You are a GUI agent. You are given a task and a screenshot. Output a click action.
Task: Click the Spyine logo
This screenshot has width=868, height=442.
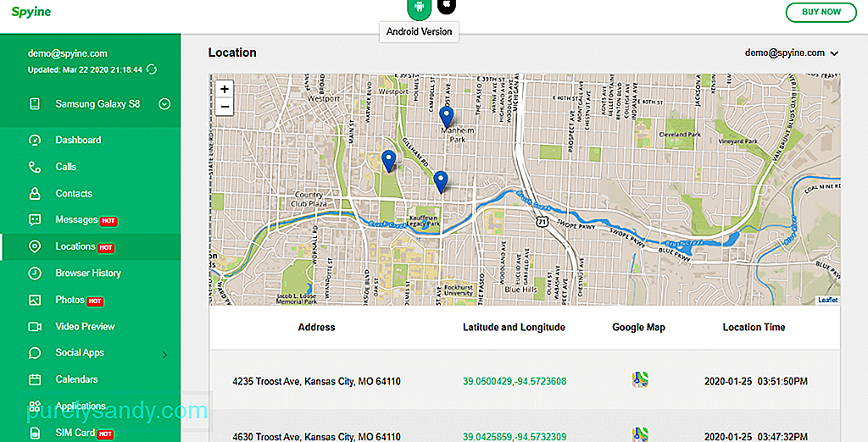click(x=31, y=12)
